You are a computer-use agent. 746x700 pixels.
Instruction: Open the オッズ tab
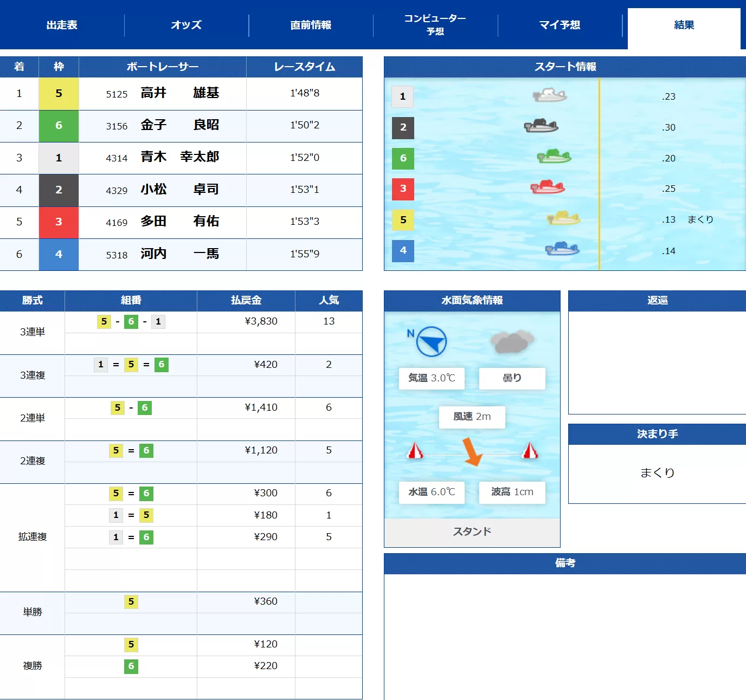click(x=186, y=25)
